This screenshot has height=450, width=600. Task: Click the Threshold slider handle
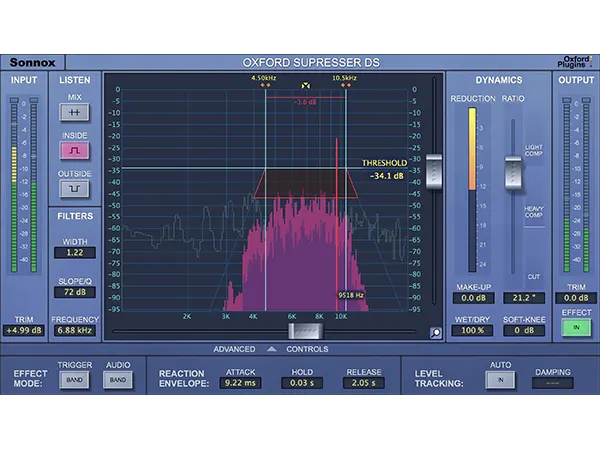(434, 171)
